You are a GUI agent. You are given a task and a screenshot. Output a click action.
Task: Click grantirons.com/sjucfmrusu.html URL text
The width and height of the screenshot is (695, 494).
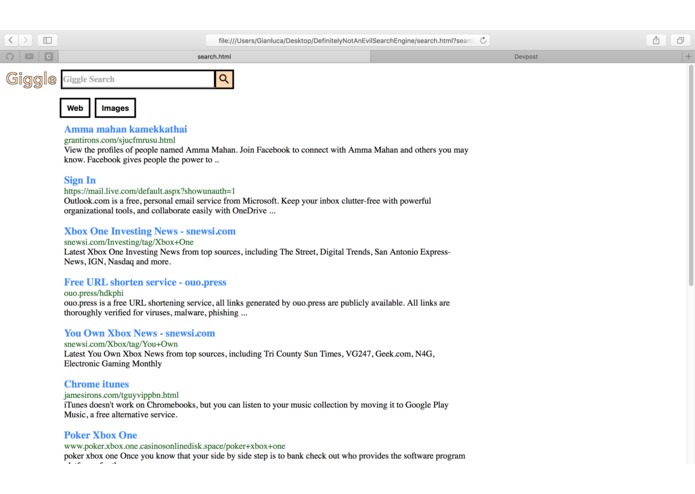[x=120, y=140]
